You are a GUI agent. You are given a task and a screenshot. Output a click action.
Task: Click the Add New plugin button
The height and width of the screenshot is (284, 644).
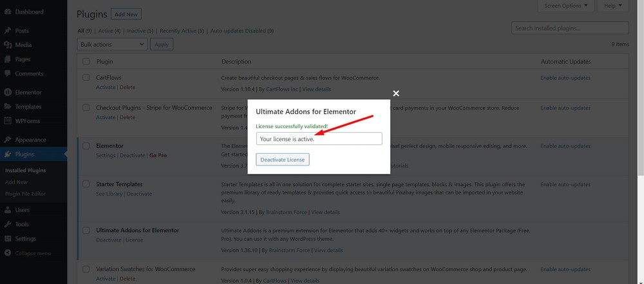pos(126,14)
